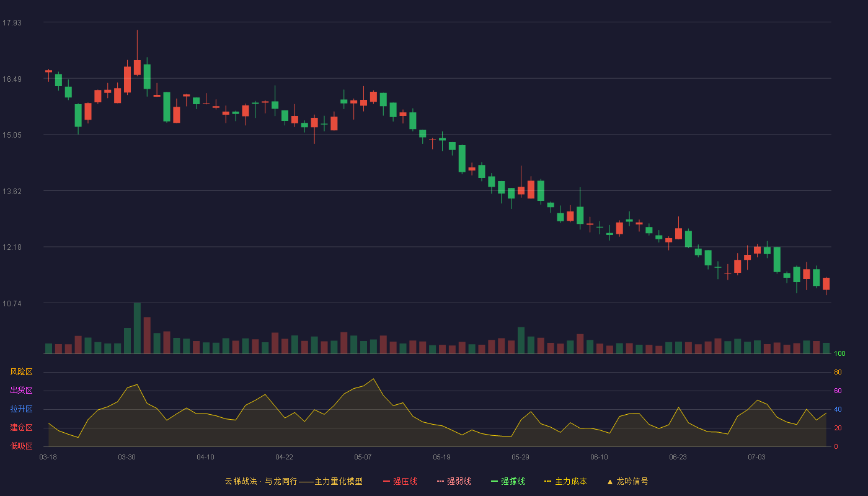Viewport: 868px width, 496px height.
Task: Click the 06-23 date label
Action: tap(678, 457)
